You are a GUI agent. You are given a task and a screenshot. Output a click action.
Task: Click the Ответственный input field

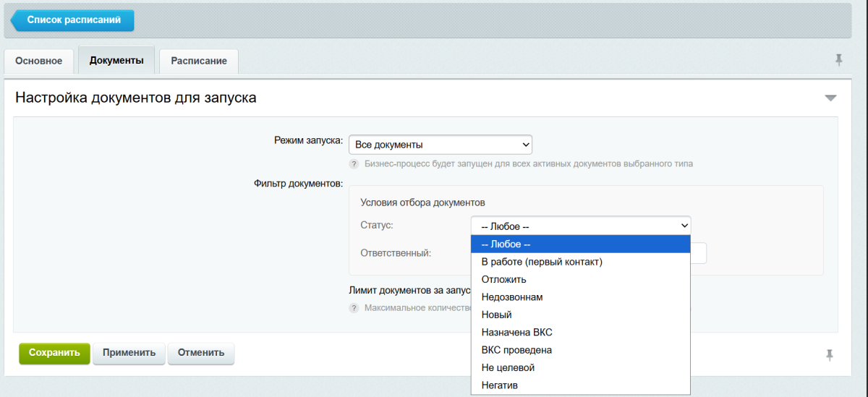pyautogui.click(x=698, y=253)
